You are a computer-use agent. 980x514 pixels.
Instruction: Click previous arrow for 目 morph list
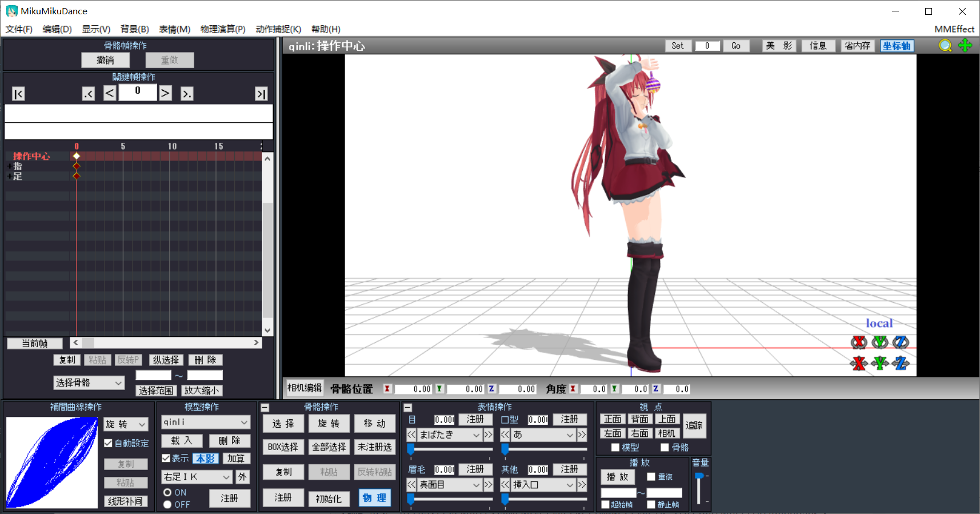pos(411,435)
